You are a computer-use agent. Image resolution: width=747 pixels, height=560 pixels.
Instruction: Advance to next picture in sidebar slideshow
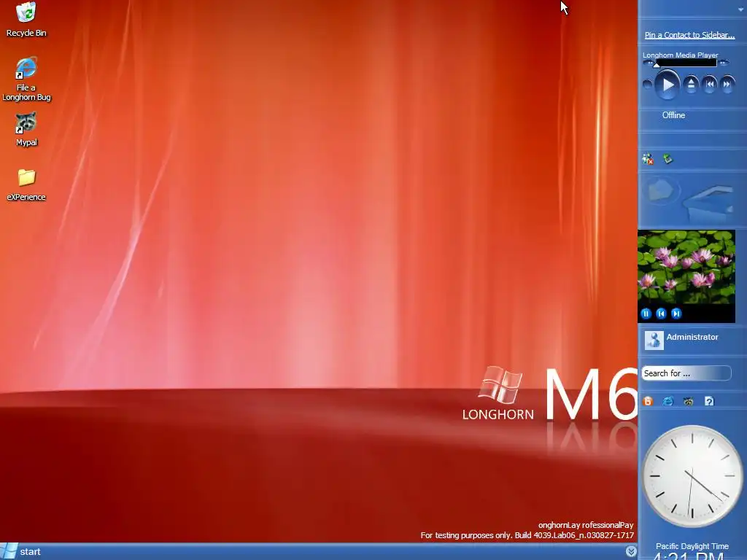(x=676, y=314)
